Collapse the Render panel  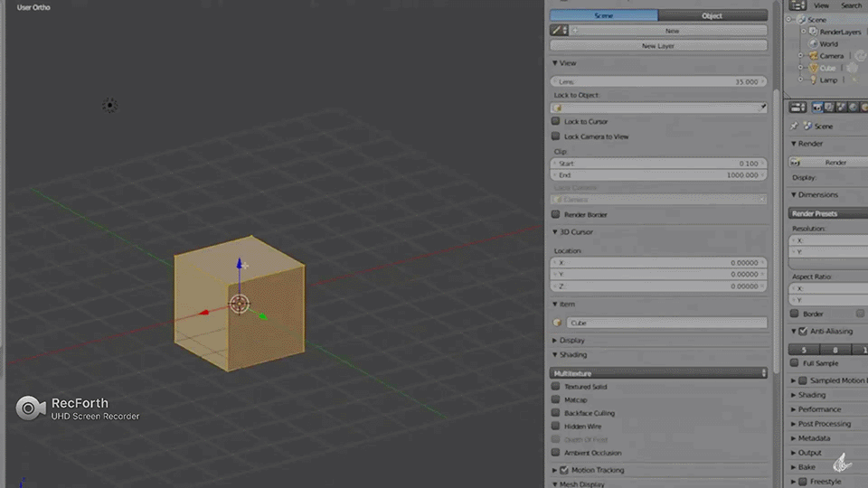(x=794, y=144)
